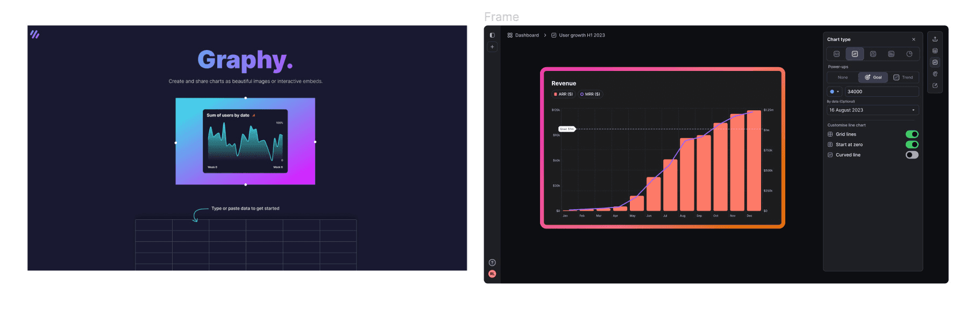Open the data table icon in right toolbar

pyautogui.click(x=935, y=51)
